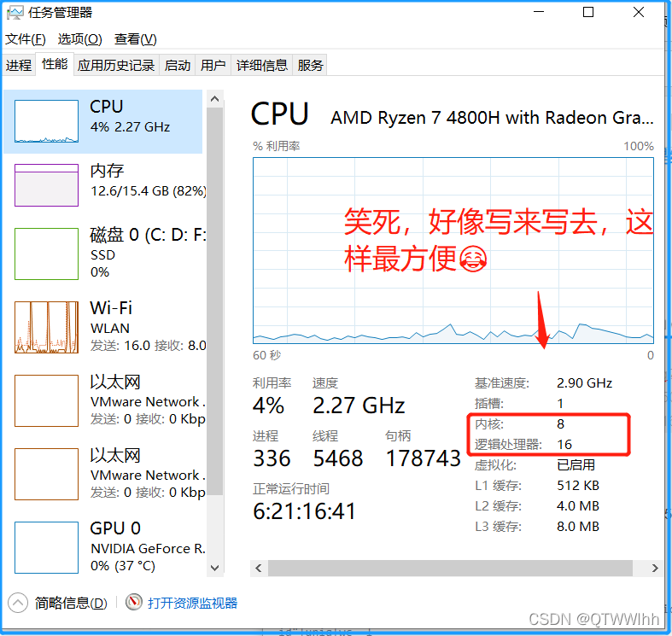This screenshot has width=672, height=636.
Task: Click 简略信息(D) button label
Action: point(71,603)
